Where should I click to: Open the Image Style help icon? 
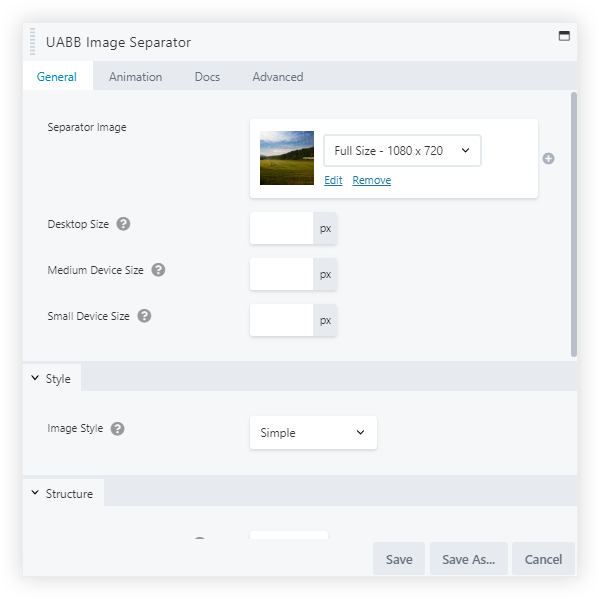coord(118,428)
